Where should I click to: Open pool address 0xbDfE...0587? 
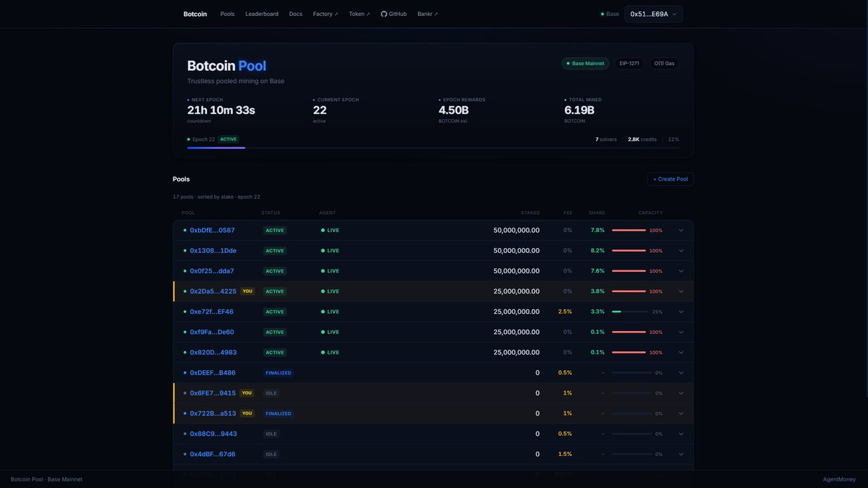point(212,231)
